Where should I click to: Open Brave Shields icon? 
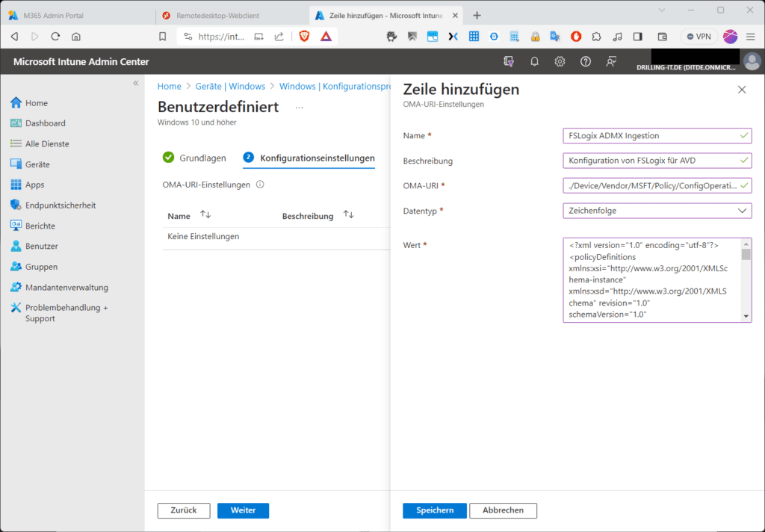(x=305, y=36)
